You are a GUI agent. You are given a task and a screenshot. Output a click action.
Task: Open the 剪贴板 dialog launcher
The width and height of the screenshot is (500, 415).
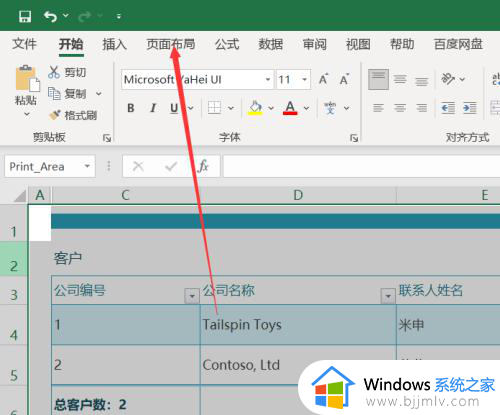(x=107, y=138)
